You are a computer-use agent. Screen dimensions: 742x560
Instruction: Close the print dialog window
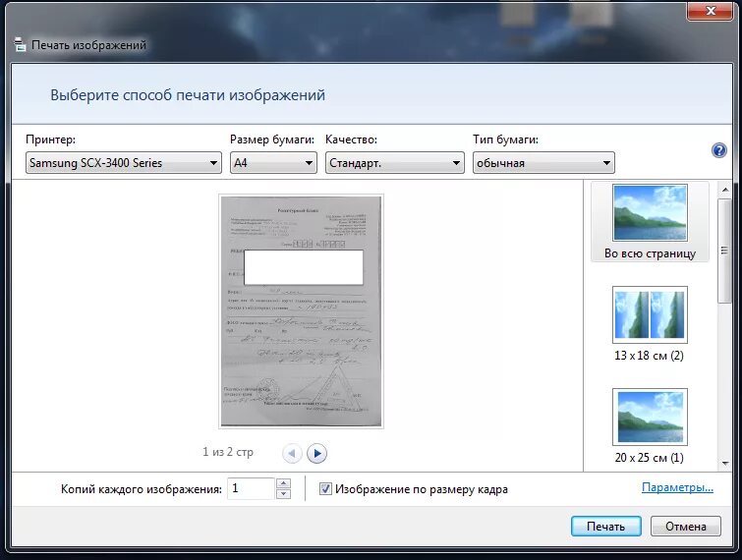710,11
